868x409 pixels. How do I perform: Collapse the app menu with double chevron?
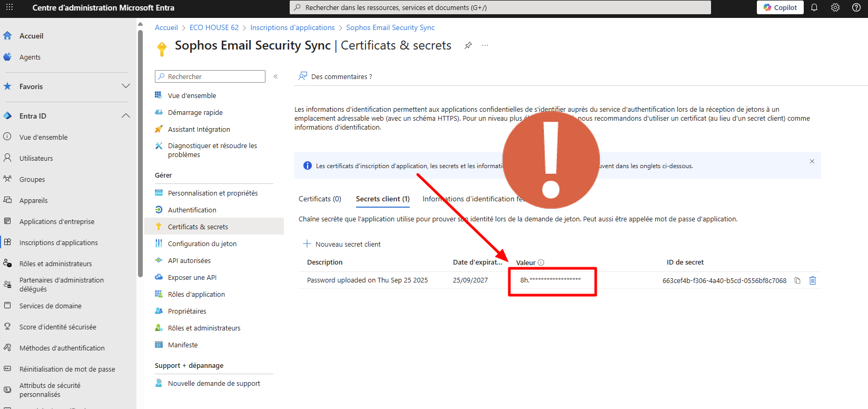(x=275, y=76)
